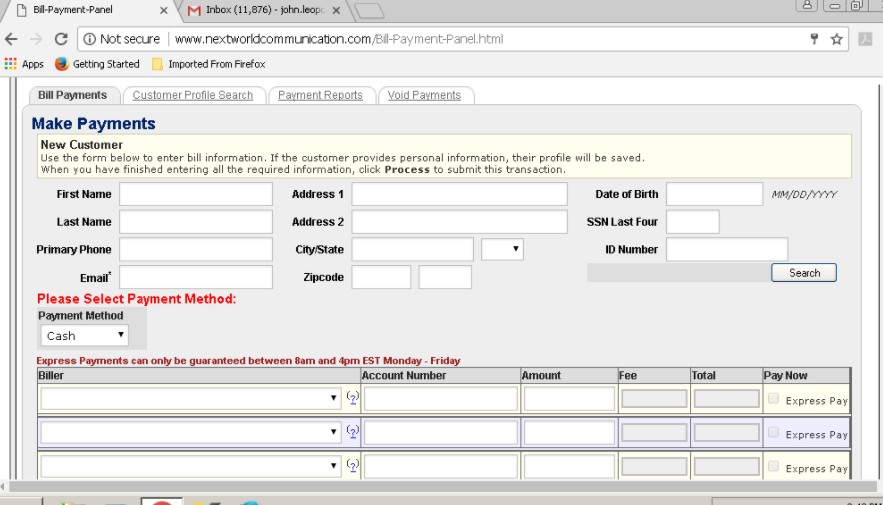Click the Biller column header
Screen dimensions: 883x505
[199, 376]
